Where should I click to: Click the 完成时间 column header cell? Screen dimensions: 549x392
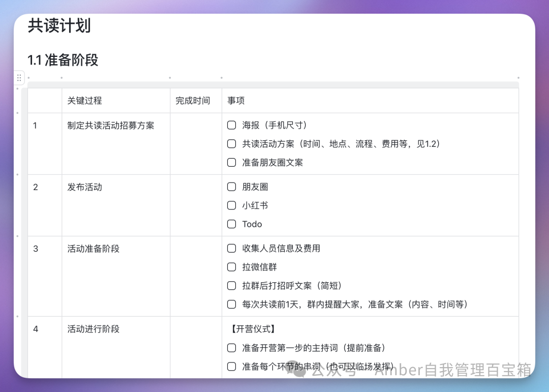click(x=196, y=101)
